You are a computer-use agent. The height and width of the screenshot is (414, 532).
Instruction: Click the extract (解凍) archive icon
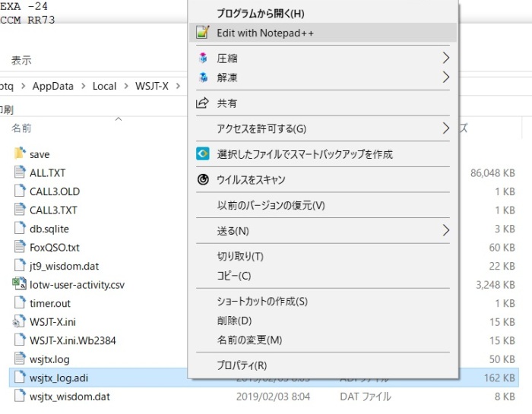coord(203,77)
